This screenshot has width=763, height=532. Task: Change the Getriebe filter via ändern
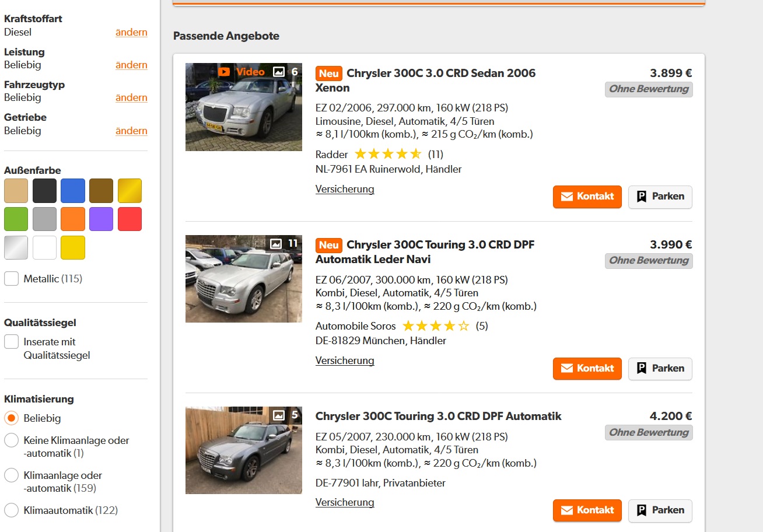pyautogui.click(x=131, y=131)
